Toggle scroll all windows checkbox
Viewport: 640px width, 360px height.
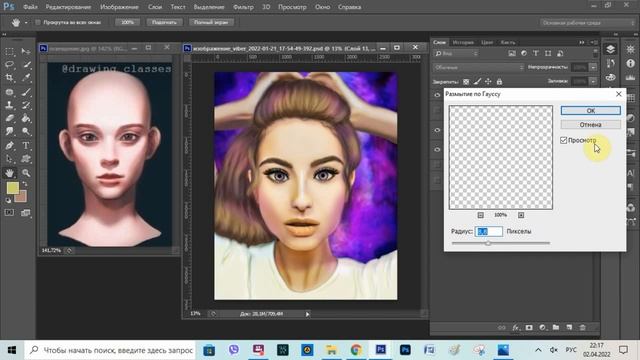coord(38,22)
